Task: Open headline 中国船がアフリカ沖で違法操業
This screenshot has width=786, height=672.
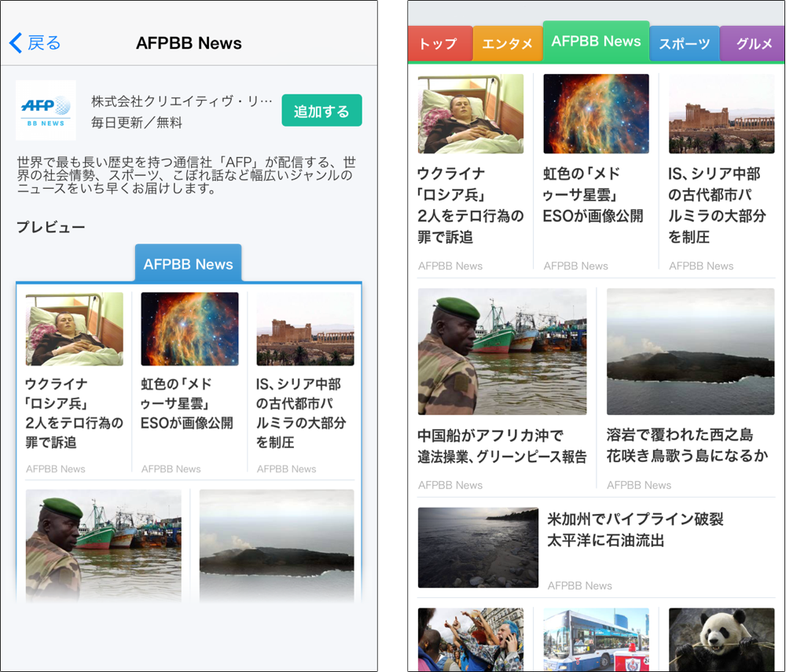Action: tap(502, 446)
